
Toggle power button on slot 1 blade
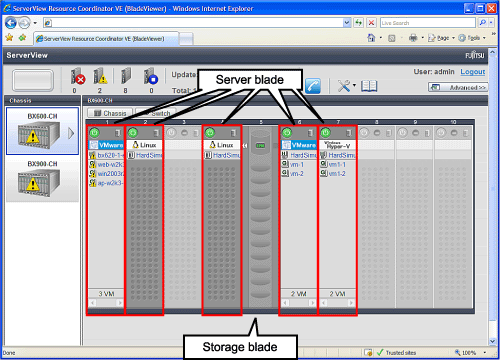coord(94,133)
